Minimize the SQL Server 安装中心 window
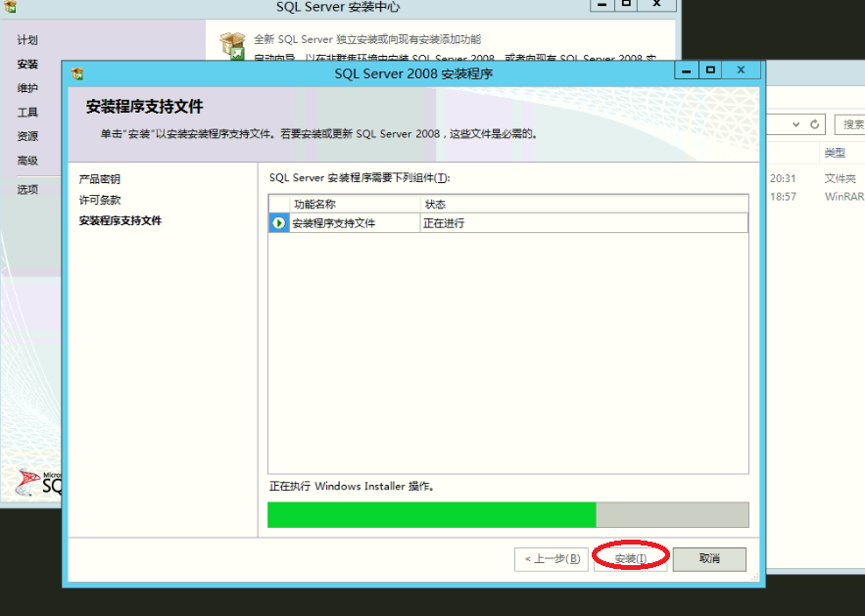This screenshot has width=865, height=616. tap(602, 5)
